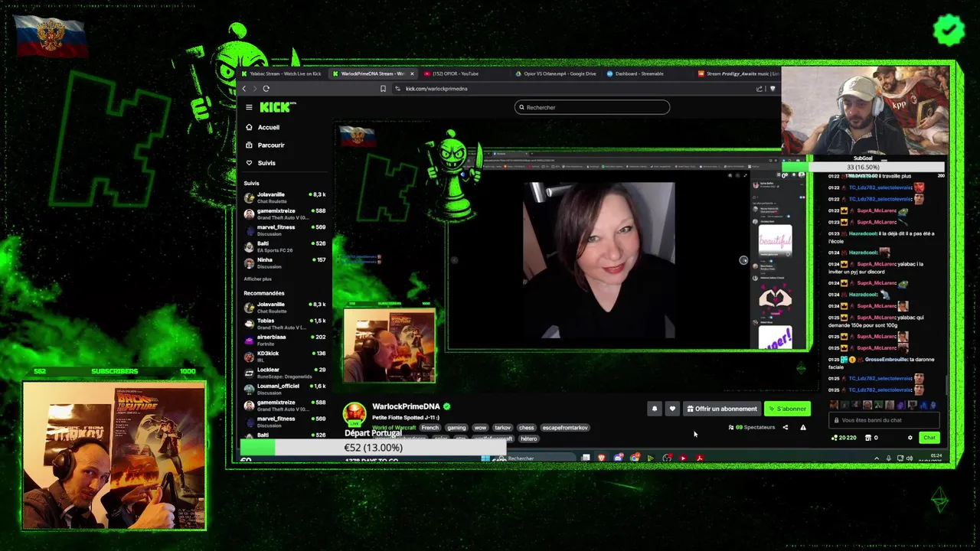980x551 pixels.
Task: Follow the channel with the heart icon
Action: pos(672,409)
